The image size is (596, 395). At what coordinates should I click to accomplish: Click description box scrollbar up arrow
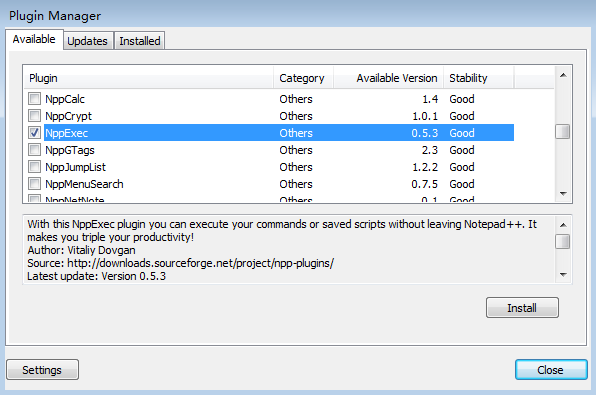coord(563,225)
